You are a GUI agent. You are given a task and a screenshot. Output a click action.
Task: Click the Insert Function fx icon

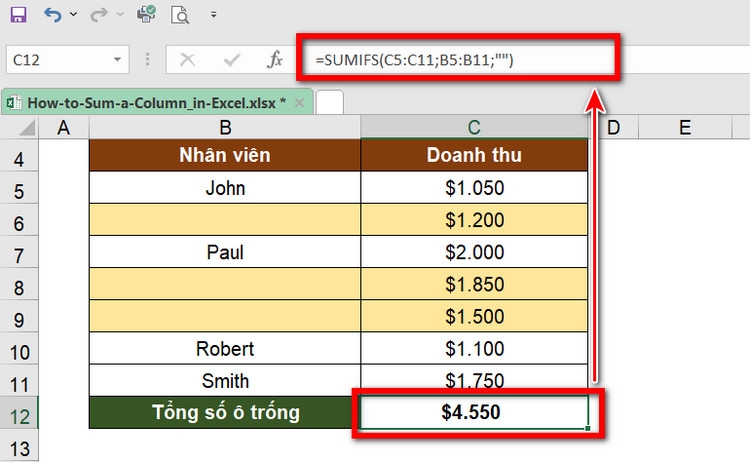(275, 60)
